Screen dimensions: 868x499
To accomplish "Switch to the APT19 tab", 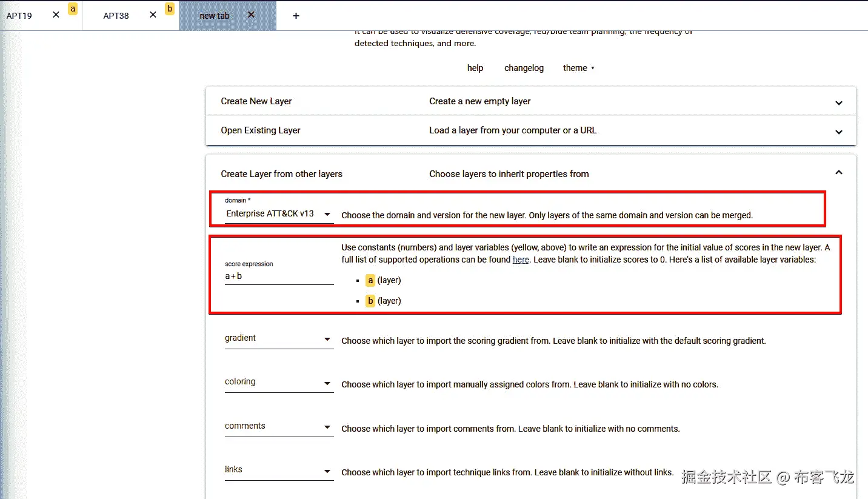I will pos(19,16).
